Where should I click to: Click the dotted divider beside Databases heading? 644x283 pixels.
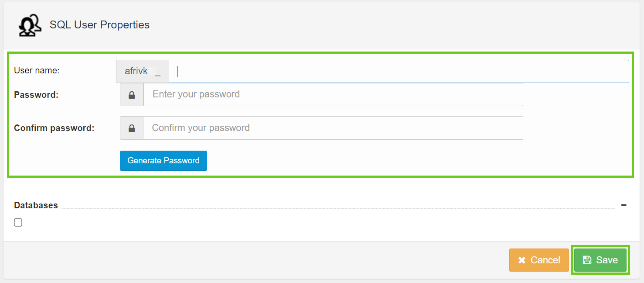click(337, 209)
